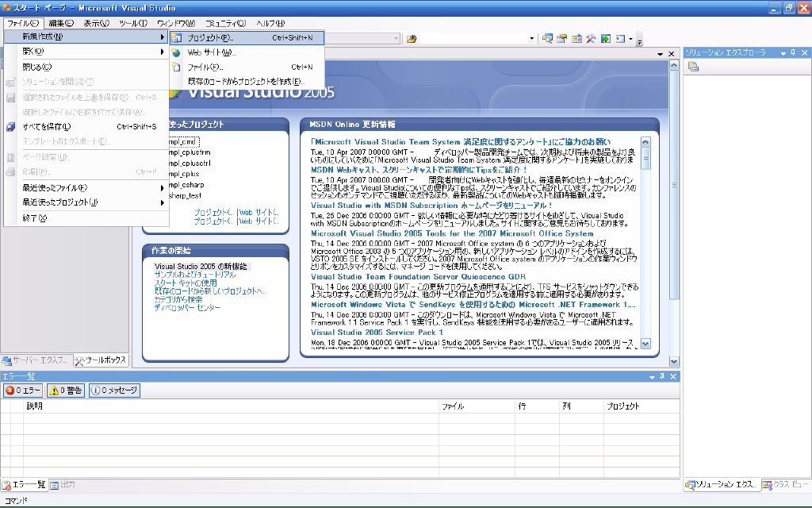Screen dimensions: 812x508
Task: Toggle the 0 エラー errors filter
Action: [23, 391]
